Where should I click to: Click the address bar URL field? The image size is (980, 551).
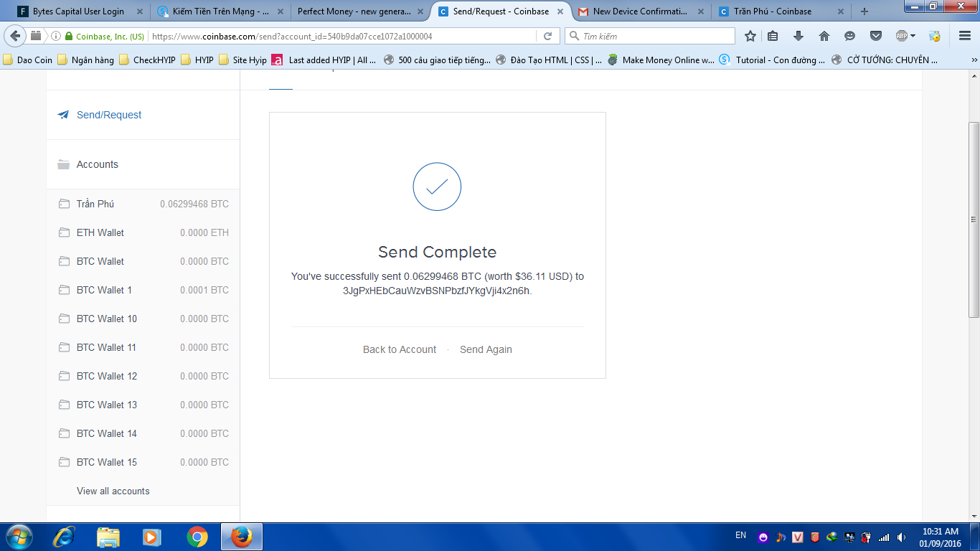[341, 36]
